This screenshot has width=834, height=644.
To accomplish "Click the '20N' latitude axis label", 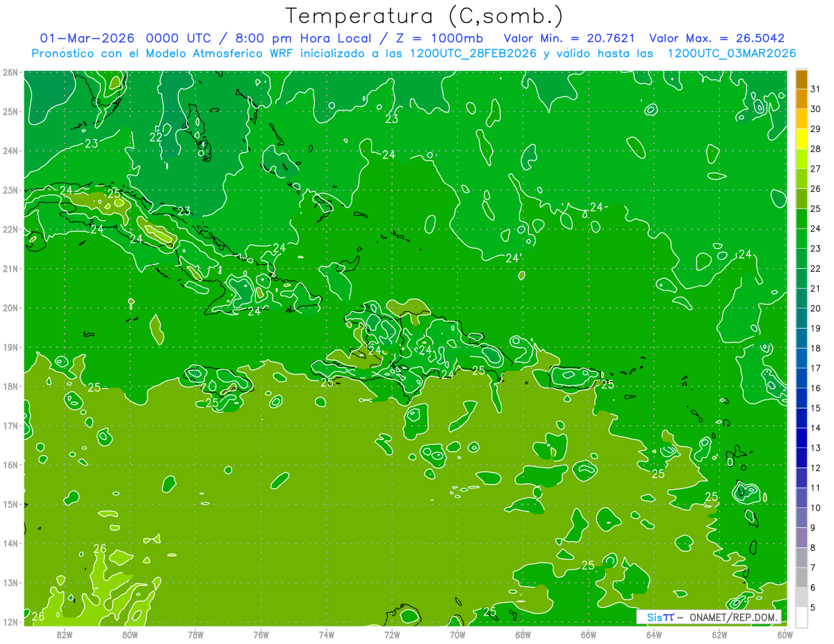I will (x=10, y=308).
